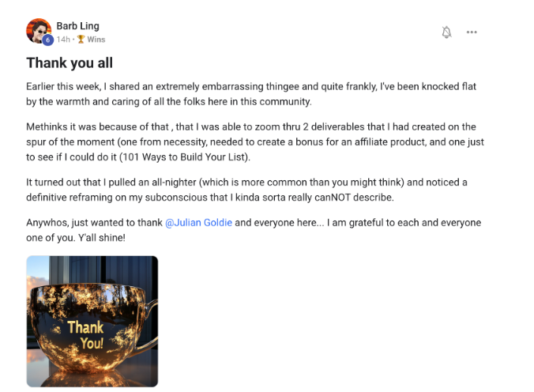Click the paragraph starting "Anywhos, just wanted"
Image resolution: width=534 pixels, height=392 pixels.
[x=253, y=229]
